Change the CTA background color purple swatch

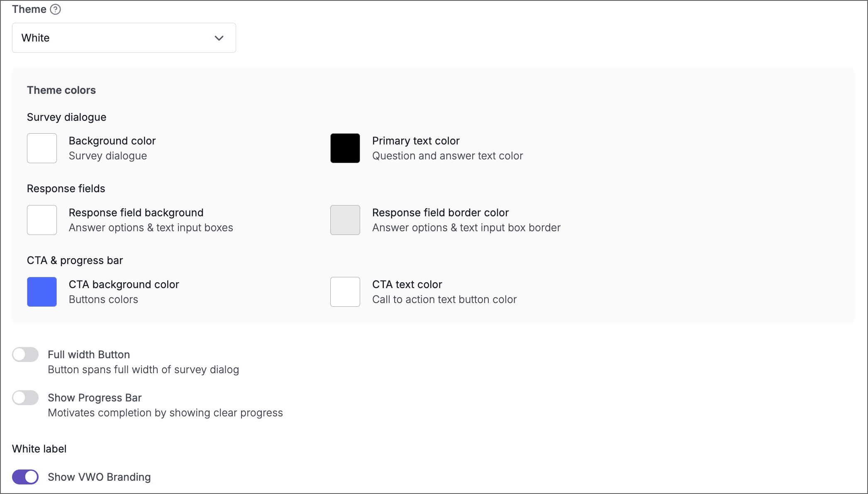point(41,292)
